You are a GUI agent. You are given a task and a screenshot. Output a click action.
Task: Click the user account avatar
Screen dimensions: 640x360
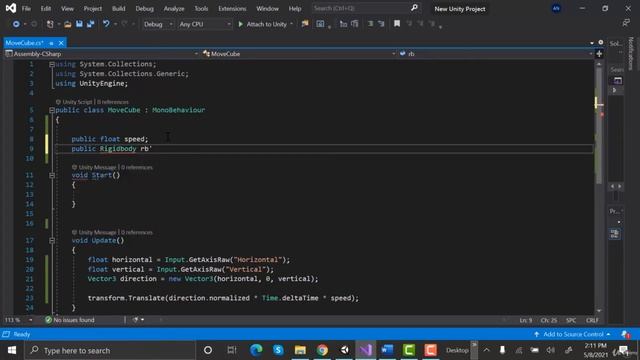tap(556, 8)
